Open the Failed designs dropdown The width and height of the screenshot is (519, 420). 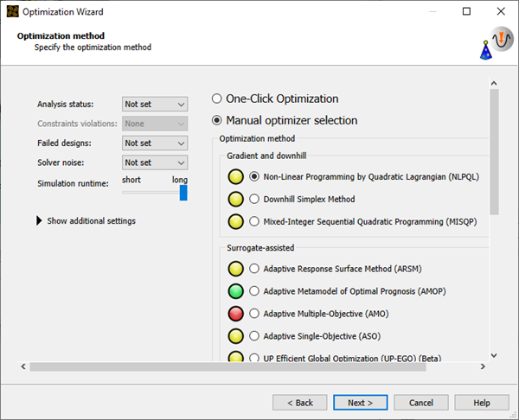pyautogui.click(x=155, y=143)
